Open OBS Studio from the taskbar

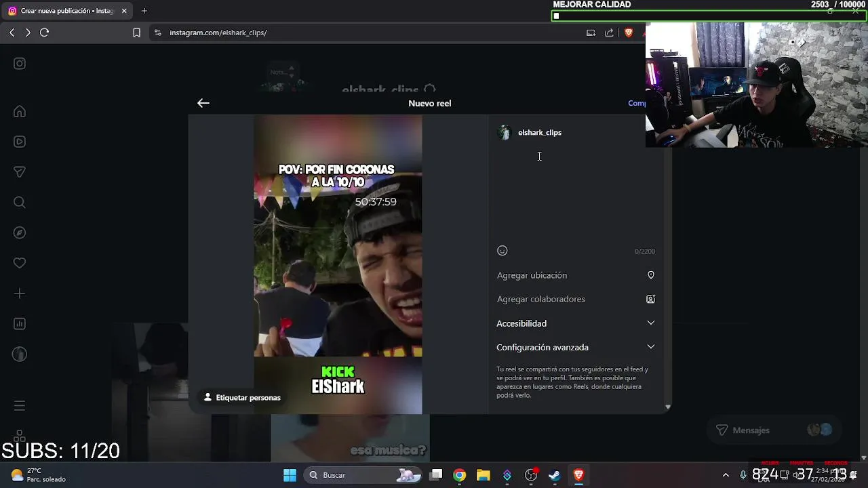[x=531, y=475]
